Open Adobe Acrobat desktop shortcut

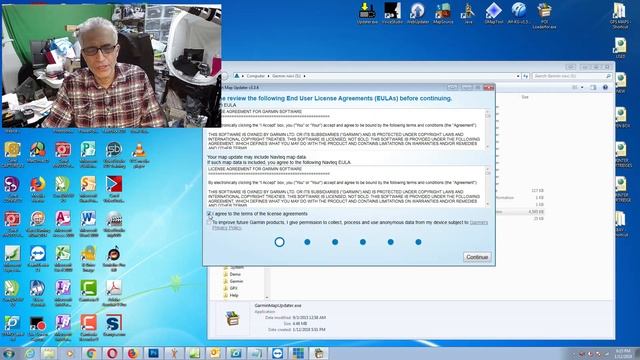pyautogui.click(x=114, y=293)
